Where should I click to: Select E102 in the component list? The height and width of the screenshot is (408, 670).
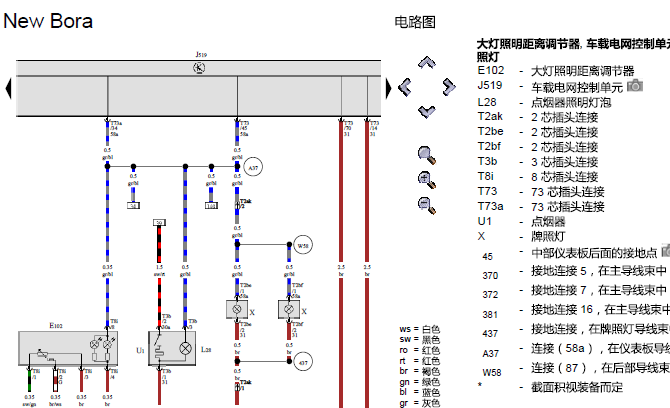pos(555,70)
